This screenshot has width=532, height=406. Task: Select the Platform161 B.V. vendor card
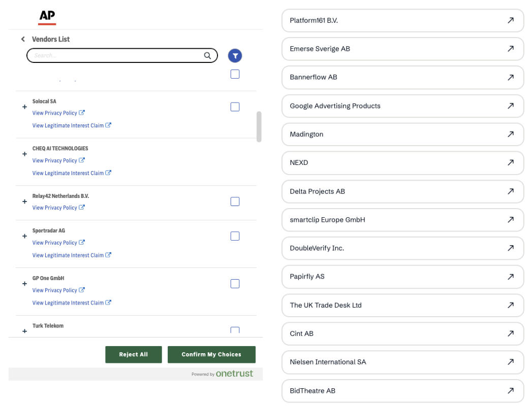(x=403, y=20)
